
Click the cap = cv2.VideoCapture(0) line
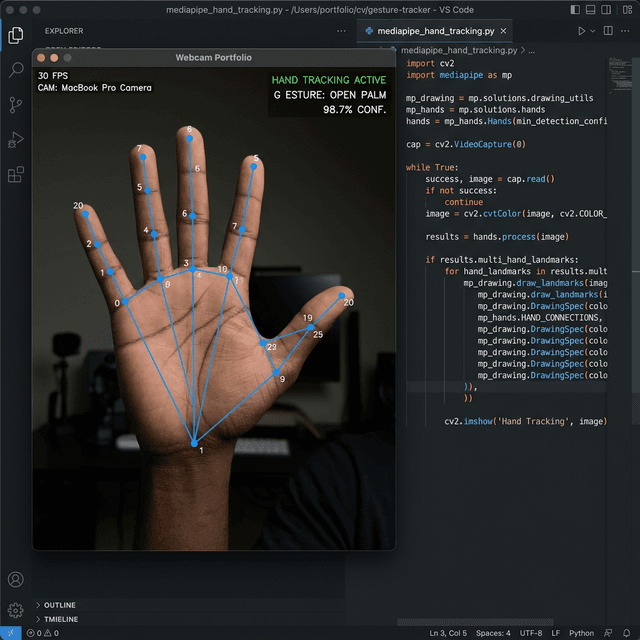pos(466,144)
